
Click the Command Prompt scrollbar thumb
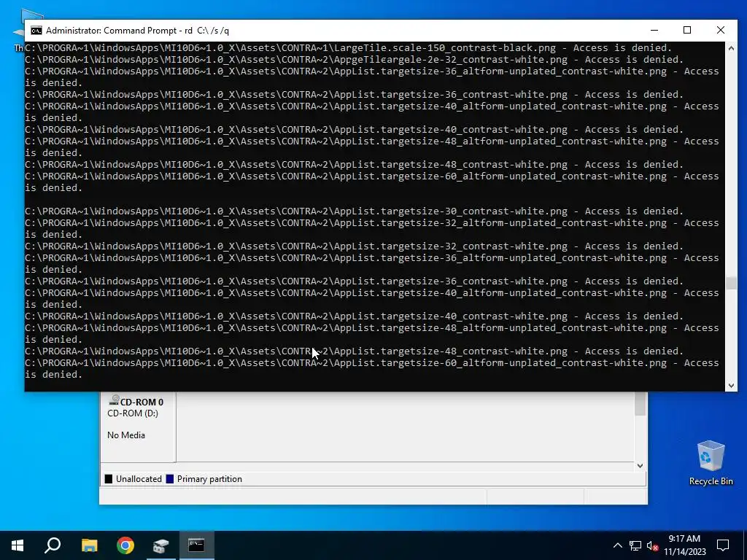pos(731,283)
